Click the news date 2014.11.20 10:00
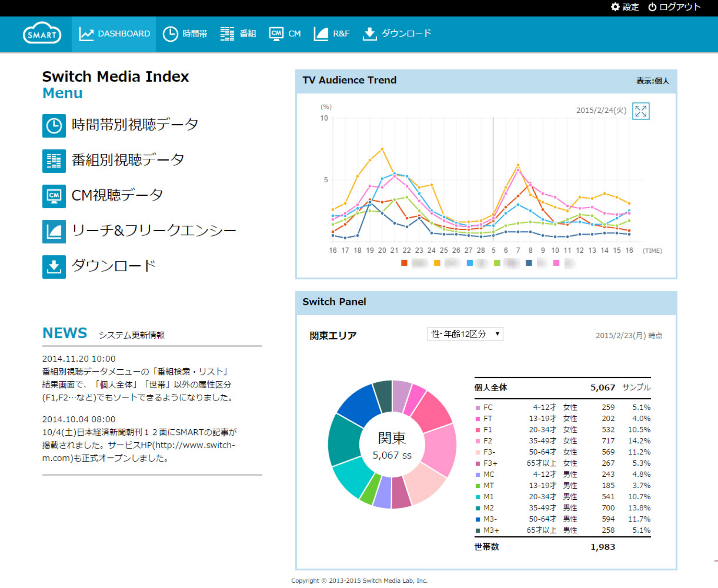Viewport: 718px width, 588px height. (79, 359)
